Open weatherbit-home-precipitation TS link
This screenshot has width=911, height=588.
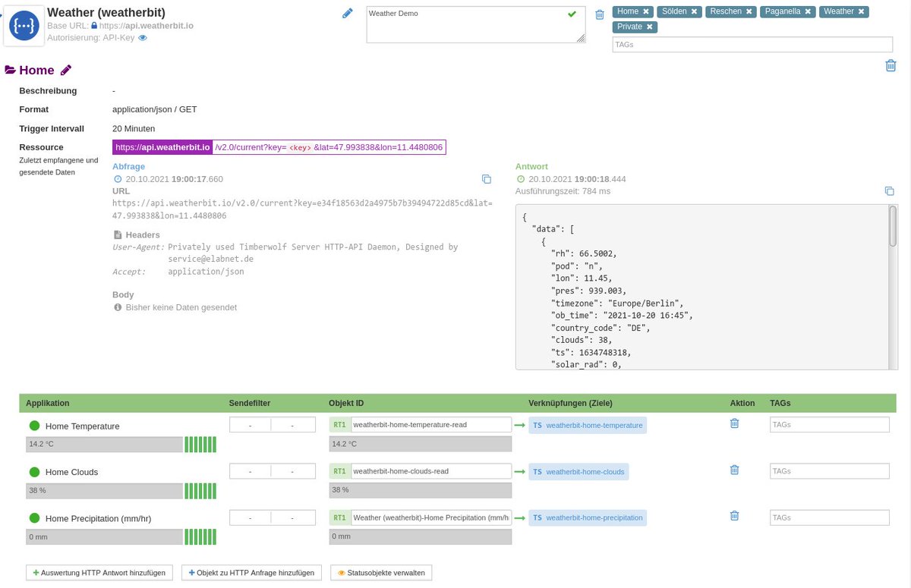[x=588, y=517]
